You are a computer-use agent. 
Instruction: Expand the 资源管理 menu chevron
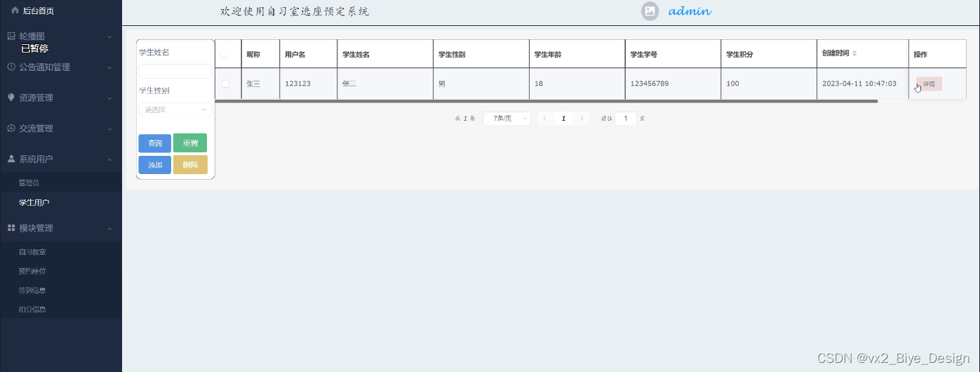click(x=109, y=98)
